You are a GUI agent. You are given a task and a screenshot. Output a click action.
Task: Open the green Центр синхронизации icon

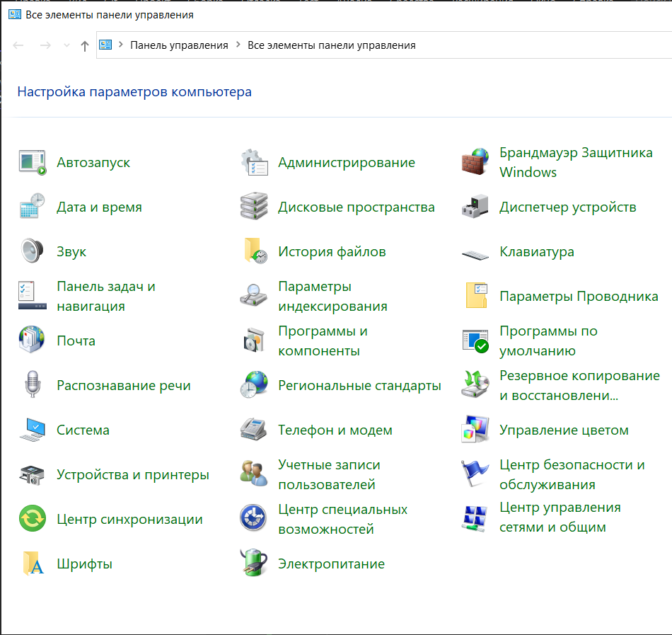coord(33,519)
